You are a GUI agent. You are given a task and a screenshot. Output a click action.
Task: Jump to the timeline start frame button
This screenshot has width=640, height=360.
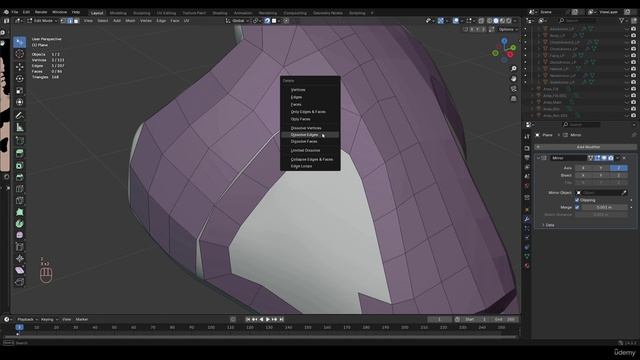[x=248, y=319]
